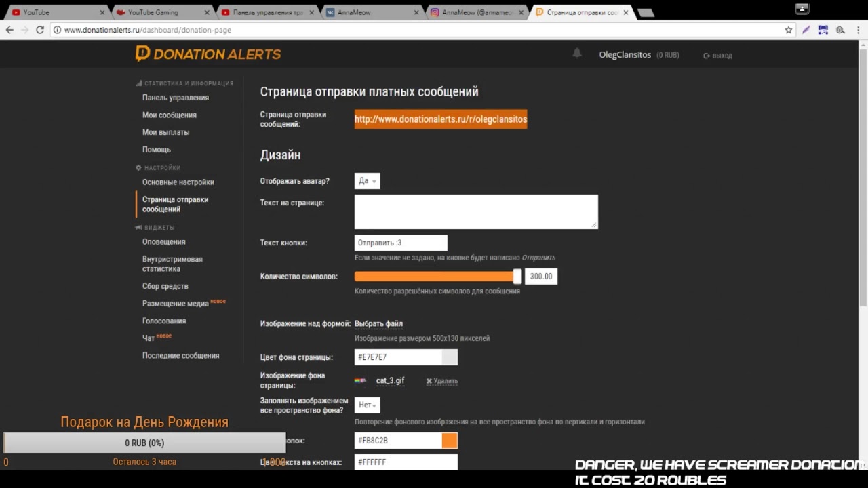This screenshot has width=868, height=488.
Task: Click the Текст кнопки input field
Action: [x=401, y=243]
